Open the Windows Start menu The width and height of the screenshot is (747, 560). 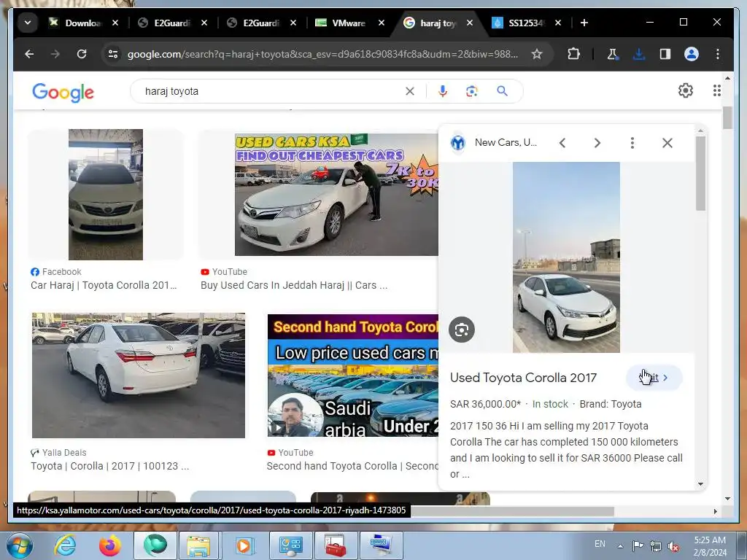click(x=19, y=545)
